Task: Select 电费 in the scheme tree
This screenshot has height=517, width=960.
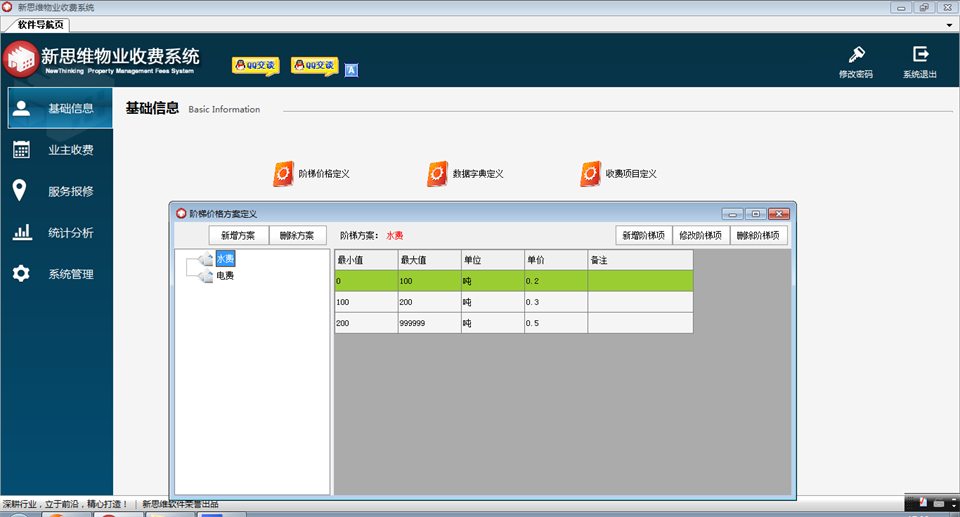Action: point(225,276)
